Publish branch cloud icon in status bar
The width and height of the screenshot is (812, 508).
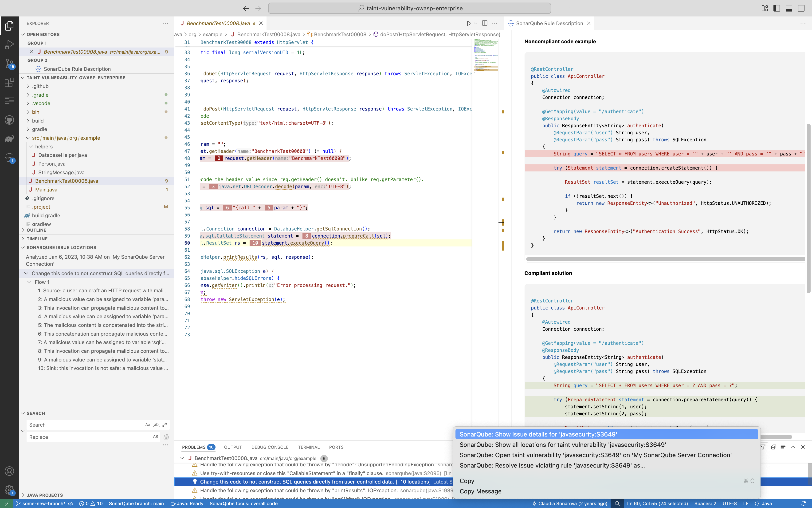pos(71,503)
